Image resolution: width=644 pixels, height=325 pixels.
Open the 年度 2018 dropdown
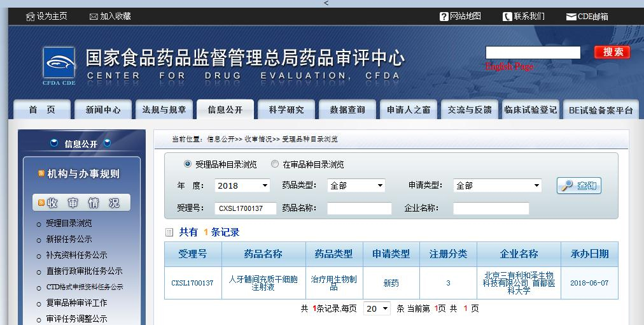coord(242,185)
